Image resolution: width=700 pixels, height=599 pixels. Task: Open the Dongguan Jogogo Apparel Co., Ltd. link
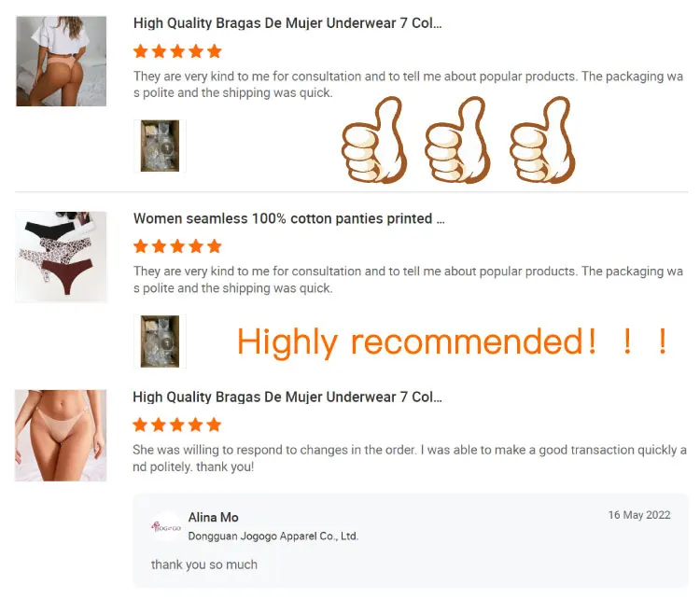click(x=273, y=536)
